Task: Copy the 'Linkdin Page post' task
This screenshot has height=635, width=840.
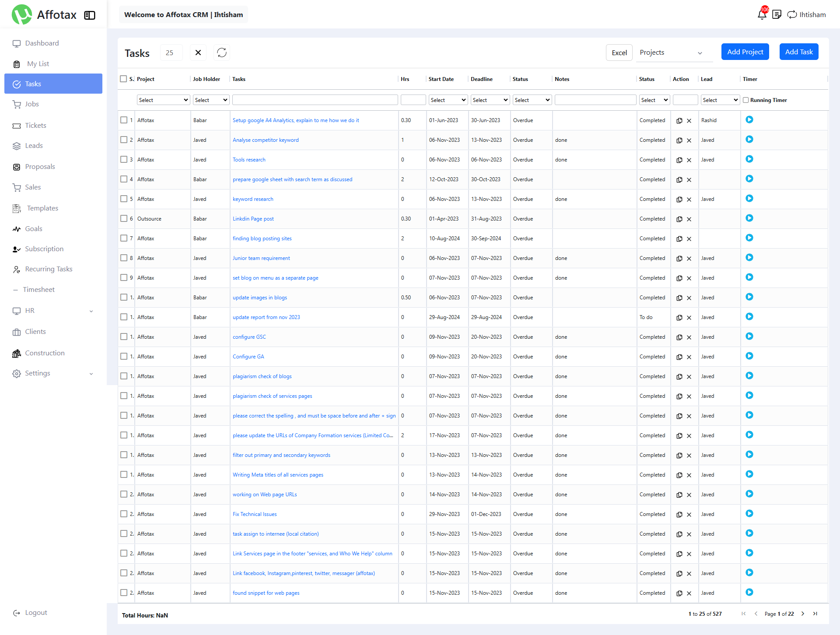Action: pyautogui.click(x=679, y=219)
